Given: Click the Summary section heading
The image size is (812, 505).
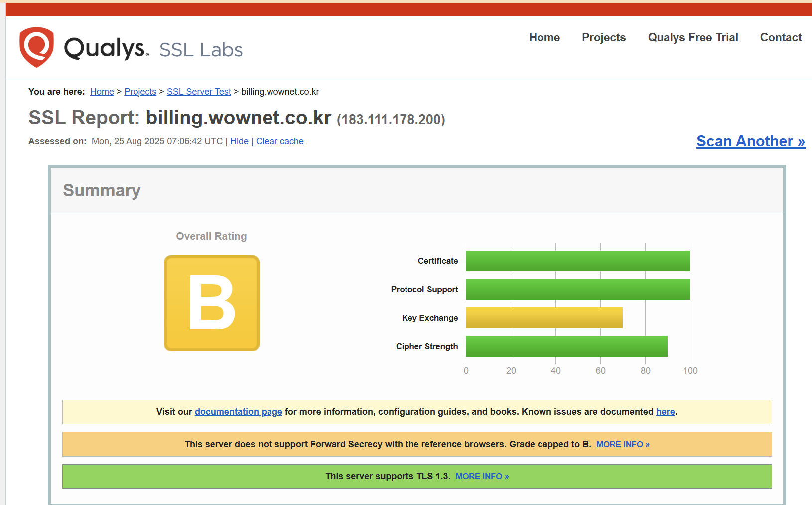Looking at the screenshot, I should (x=102, y=190).
